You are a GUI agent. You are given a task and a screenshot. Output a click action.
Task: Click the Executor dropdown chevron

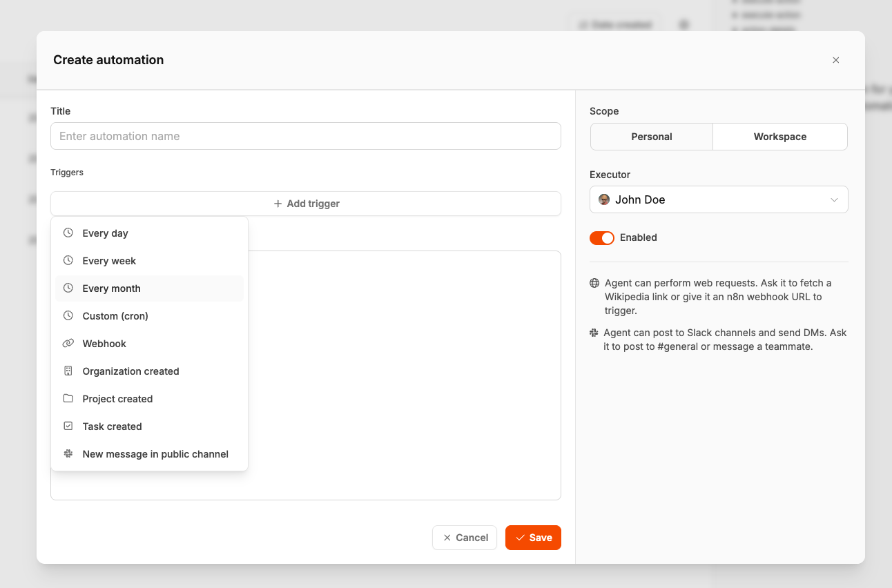coord(834,200)
